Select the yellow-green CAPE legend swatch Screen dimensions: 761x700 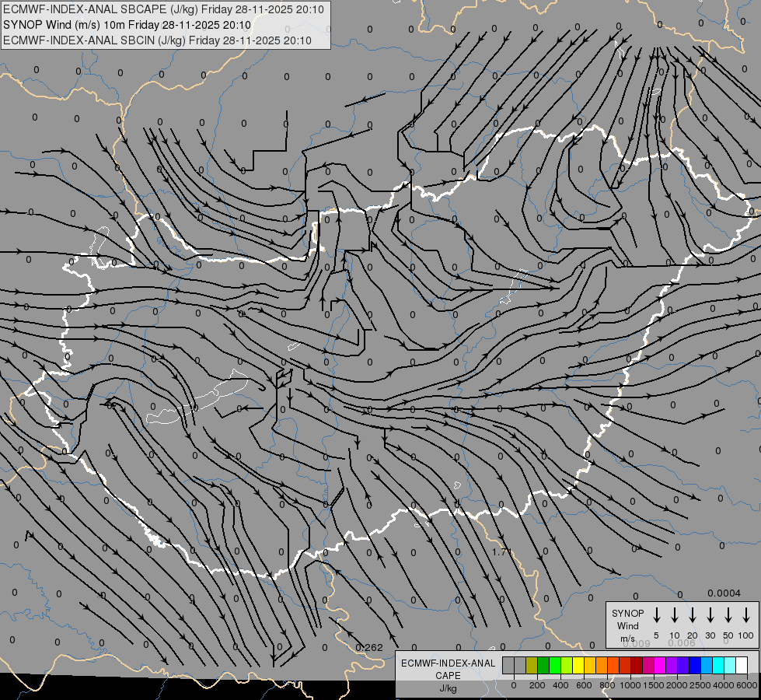coord(567,665)
